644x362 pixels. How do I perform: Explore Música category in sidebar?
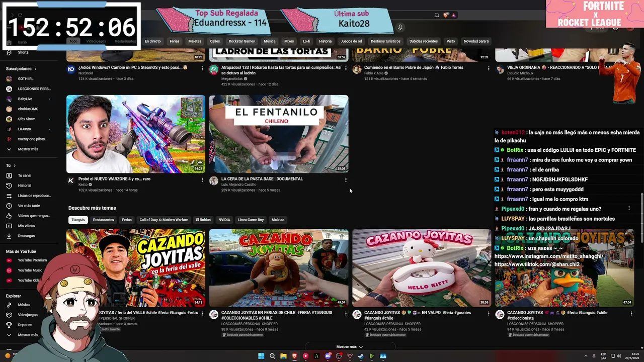coord(24,305)
